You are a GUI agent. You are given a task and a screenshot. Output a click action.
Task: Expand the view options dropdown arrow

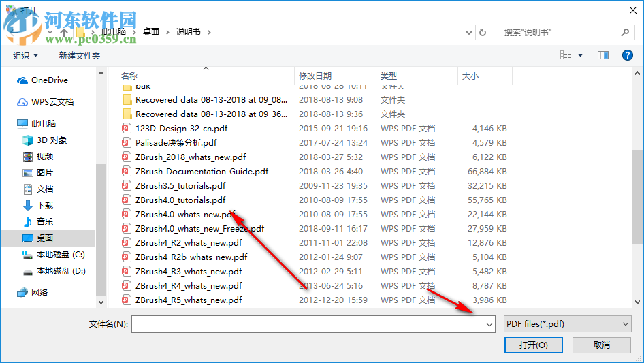coord(580,55)
